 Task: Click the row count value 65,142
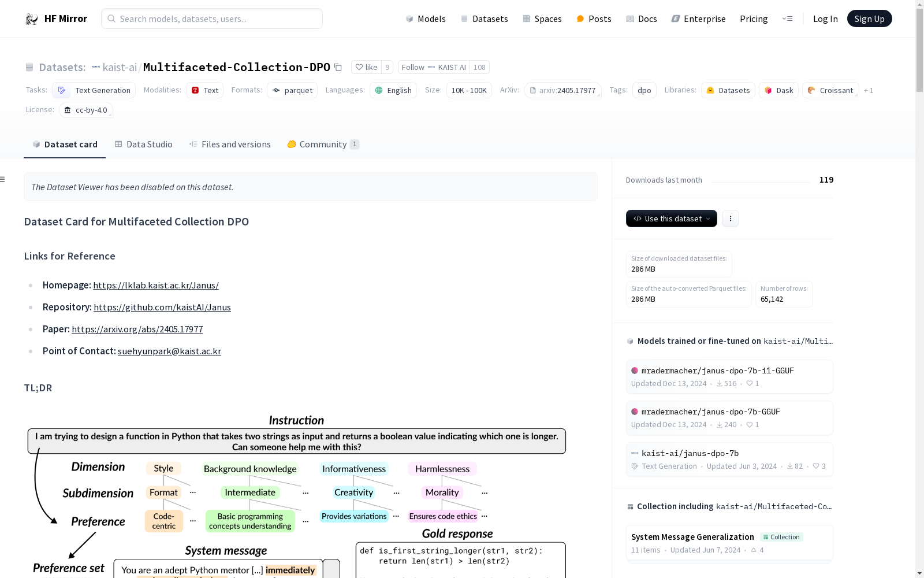click(772, 299)
